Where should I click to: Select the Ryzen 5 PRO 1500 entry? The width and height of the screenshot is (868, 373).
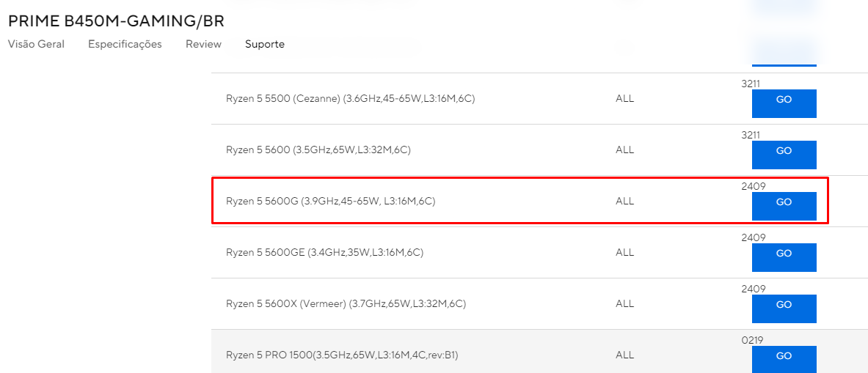click(x=342, y=355)
